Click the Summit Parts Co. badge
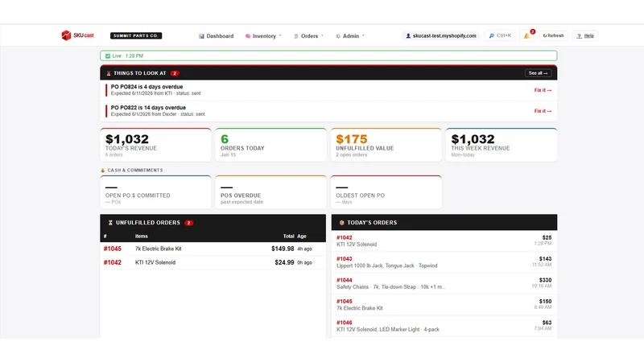The image size is (644, 362). pos(136,35)
